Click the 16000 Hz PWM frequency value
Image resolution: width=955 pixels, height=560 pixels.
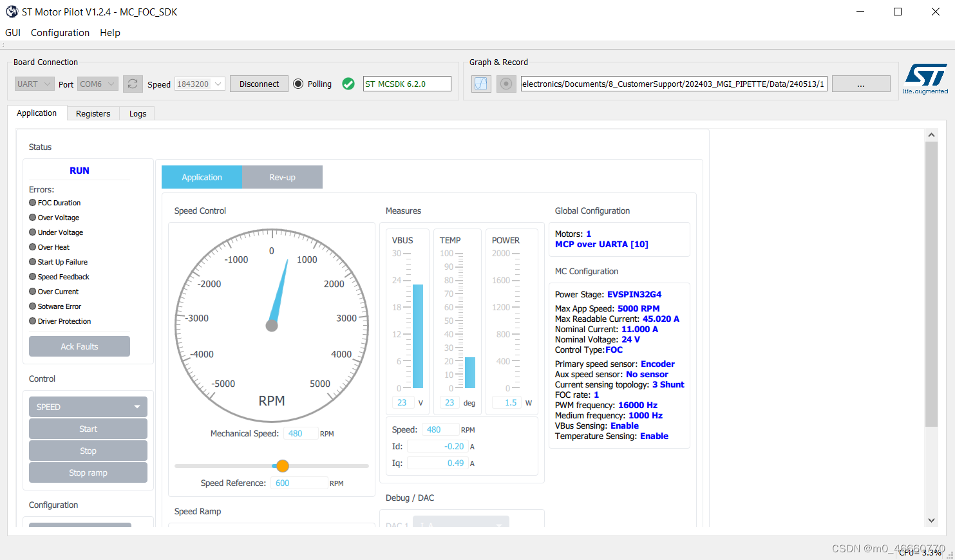pyautogui.click(x=638, y=405)
